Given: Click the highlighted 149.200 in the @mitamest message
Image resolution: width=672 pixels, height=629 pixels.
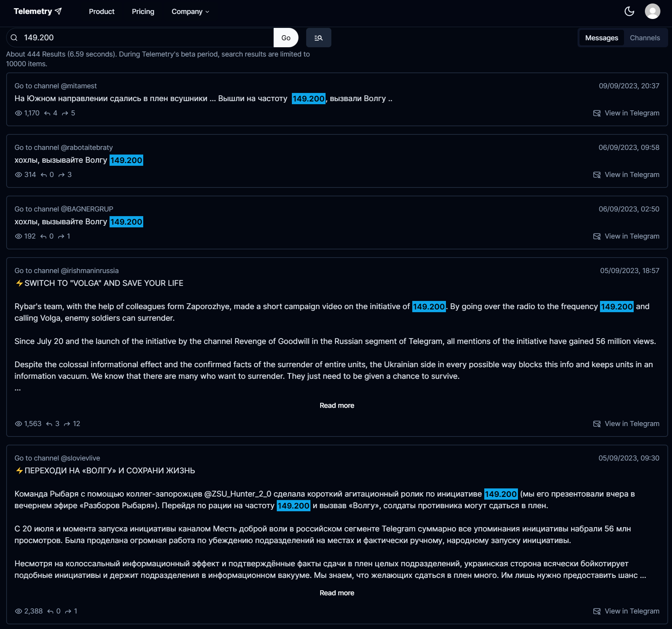Looking at the screenshot, I should click(309, 98).
